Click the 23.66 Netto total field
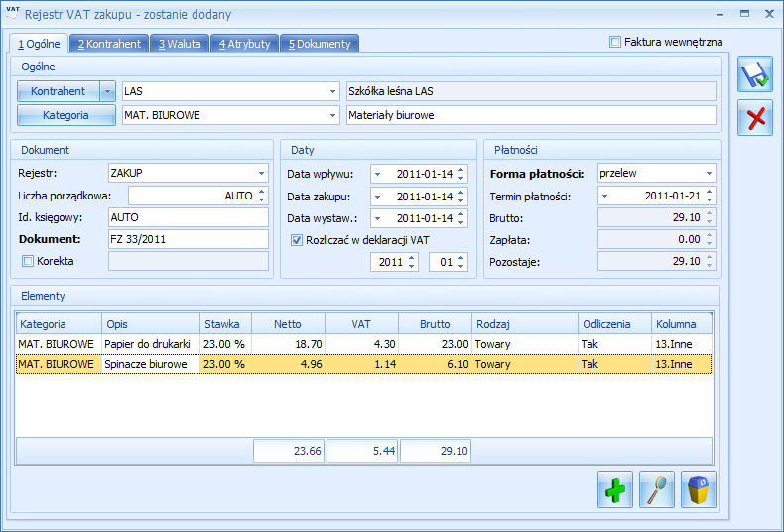784x532 pixels. coord(289,451)
